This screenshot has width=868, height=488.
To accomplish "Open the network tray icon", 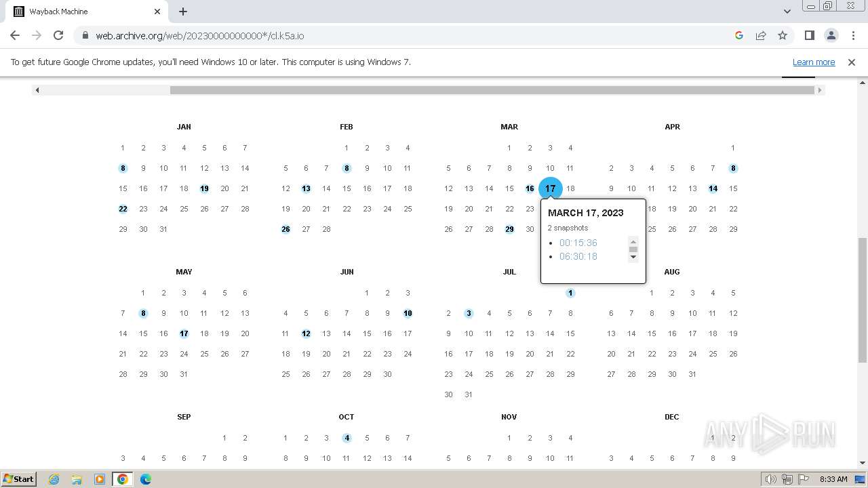I will (x=787, y=479).
